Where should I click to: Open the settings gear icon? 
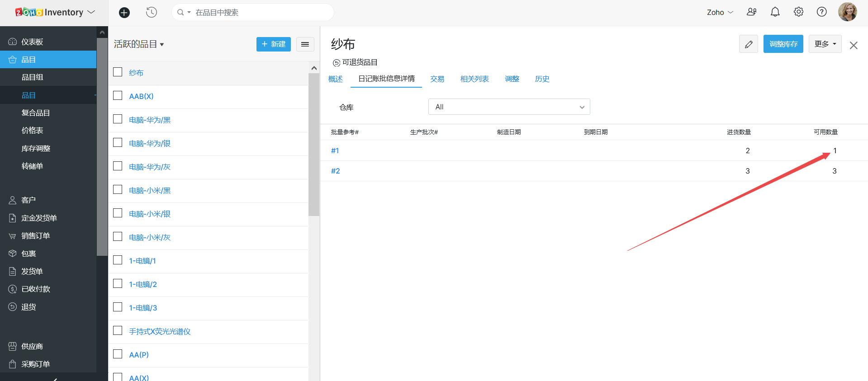click(798, 12)
